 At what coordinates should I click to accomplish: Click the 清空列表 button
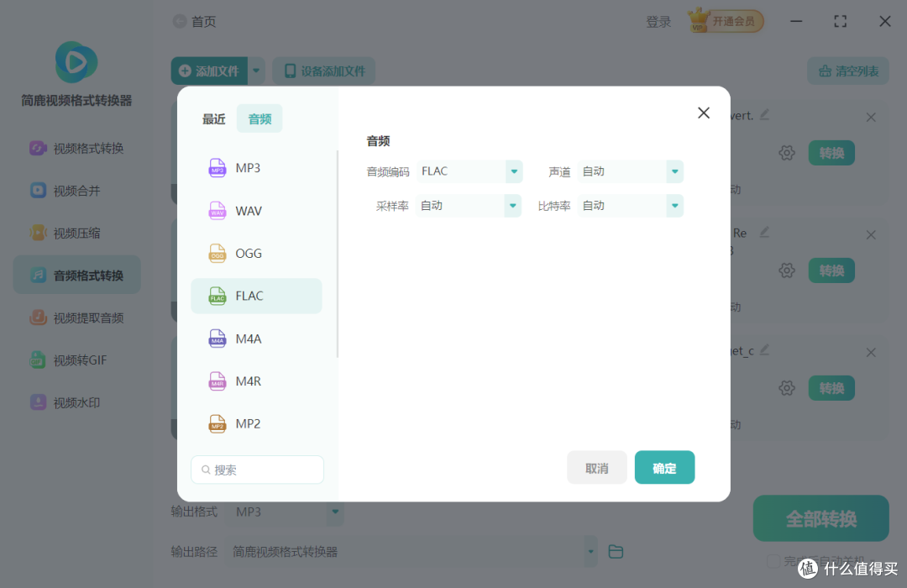pos(848,71)
